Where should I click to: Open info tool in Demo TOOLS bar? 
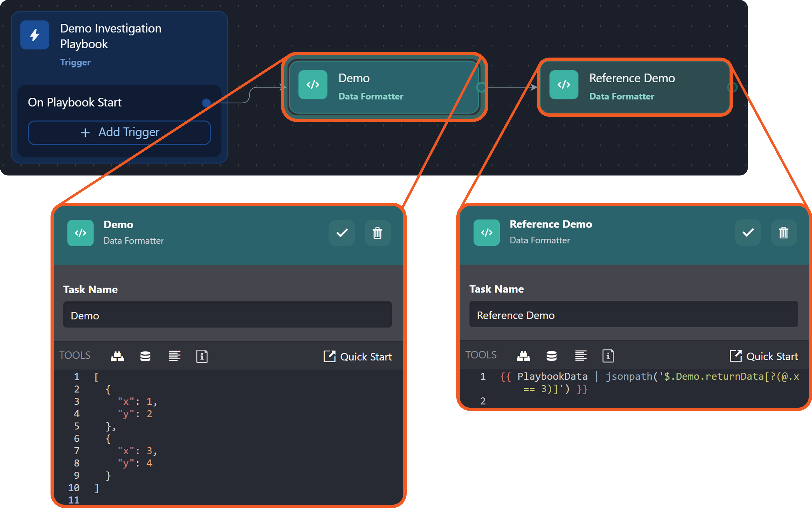pos(202,356)
